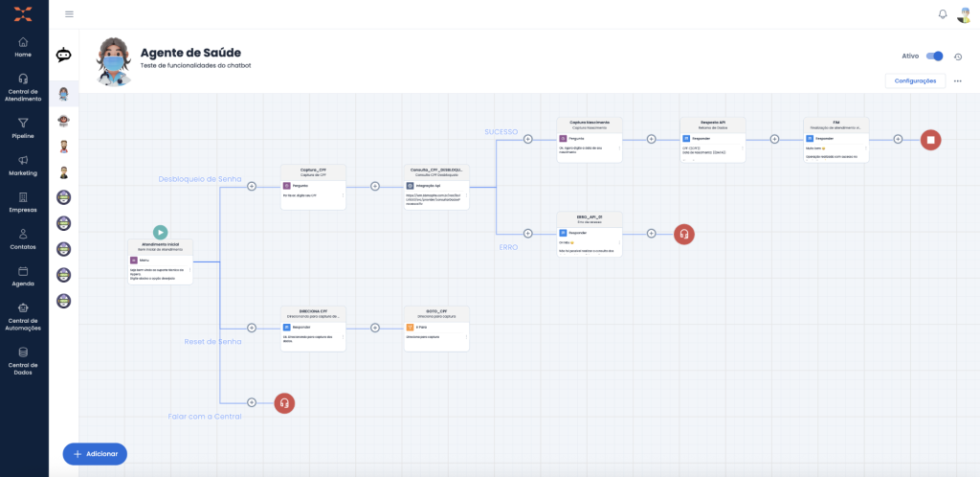This screenshot has height=477, width=980.
Task: Open Central de Automações in sidebar
Action: tap(24, 312)
